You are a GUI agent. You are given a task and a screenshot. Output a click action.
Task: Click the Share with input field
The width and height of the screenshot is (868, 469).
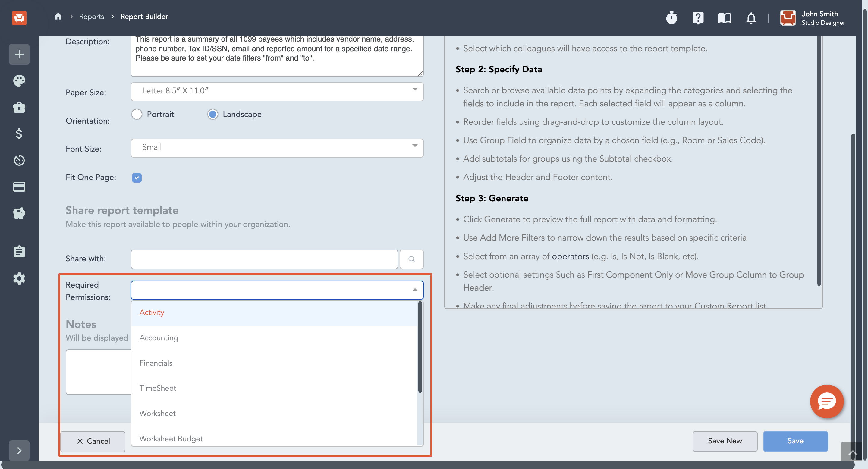[x=264, y=259]
